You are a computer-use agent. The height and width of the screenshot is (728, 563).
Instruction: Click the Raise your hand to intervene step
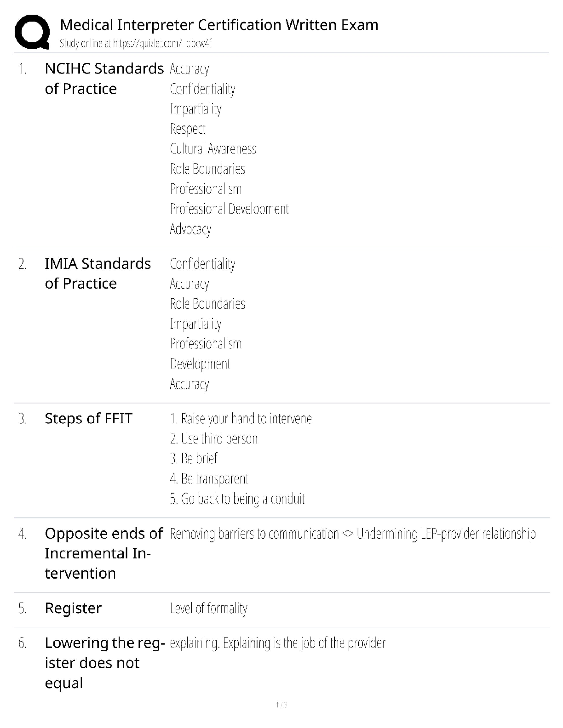coord(241,419)
